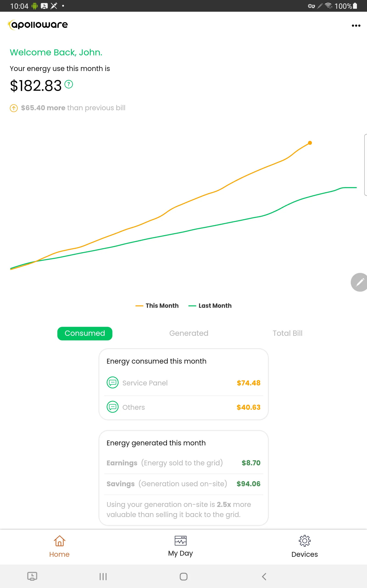367x588 pixels.
Task: Tap the apolloware logo
Action: point(38,25)
